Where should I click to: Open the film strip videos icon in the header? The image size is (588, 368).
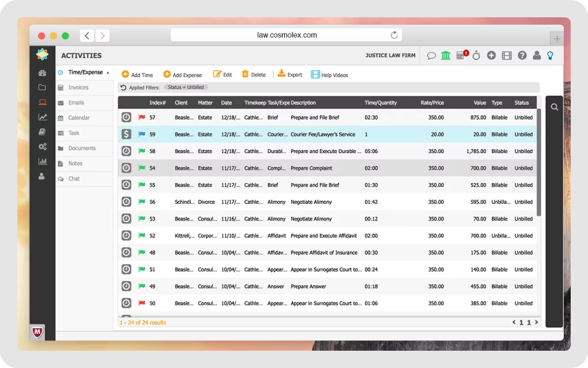tap(507, 56)
